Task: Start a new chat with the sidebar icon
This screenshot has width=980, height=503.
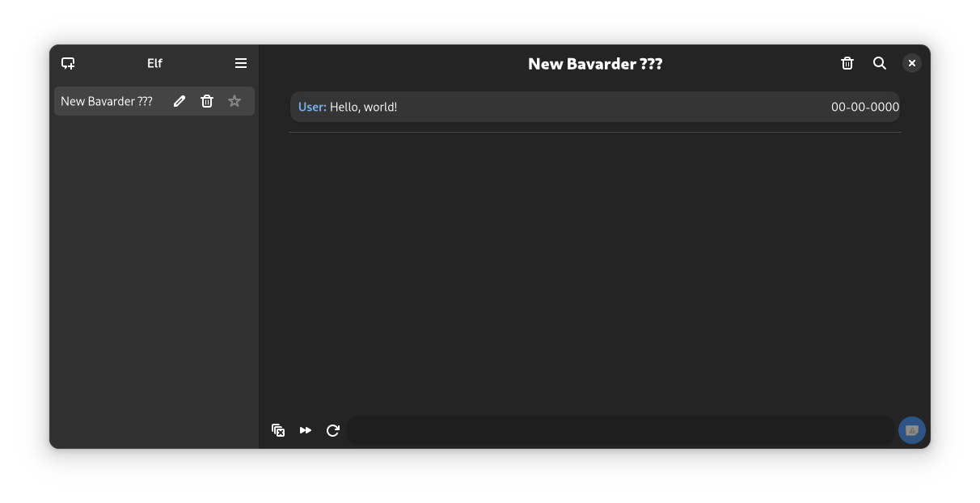Action: 68,63
